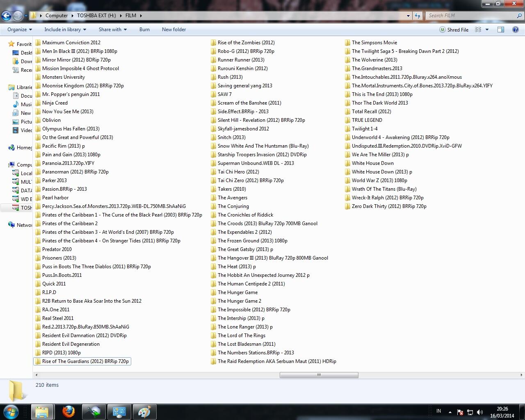
Task: Select The Hunger Game 2 folder
Action: [x=236, y=301]
